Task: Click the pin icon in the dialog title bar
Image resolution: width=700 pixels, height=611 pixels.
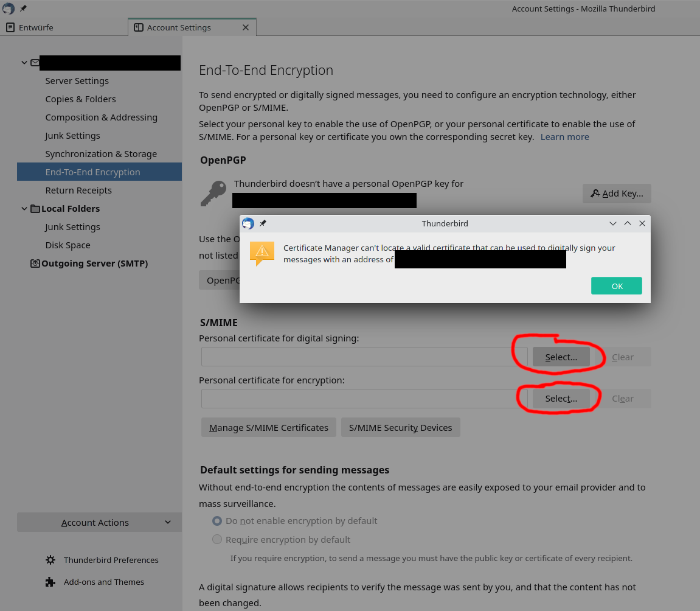Action: click(263, 223)
